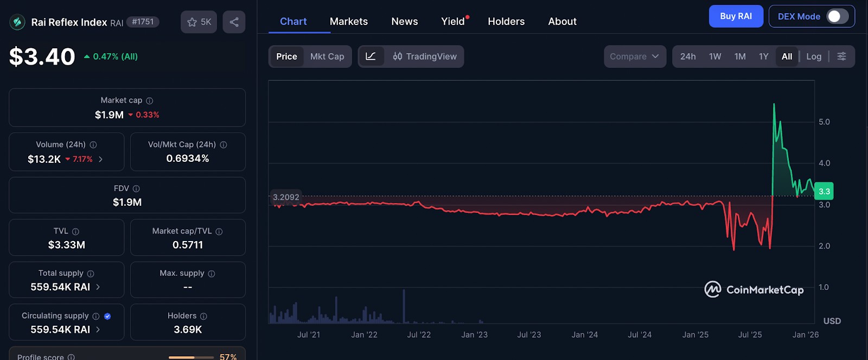Show Circulating supply info icon
868x360 pixels.
tap(96, 316)
